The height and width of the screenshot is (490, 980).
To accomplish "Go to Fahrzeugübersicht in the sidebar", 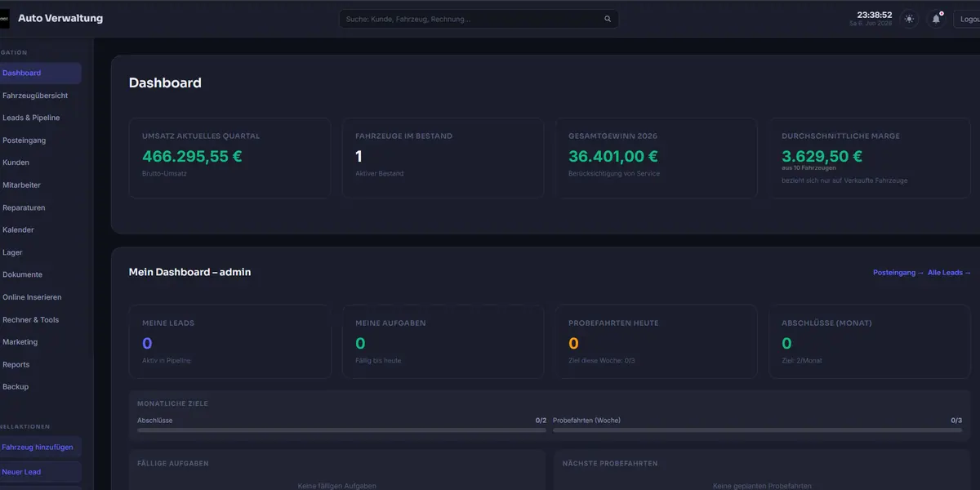I will [39, 96].
